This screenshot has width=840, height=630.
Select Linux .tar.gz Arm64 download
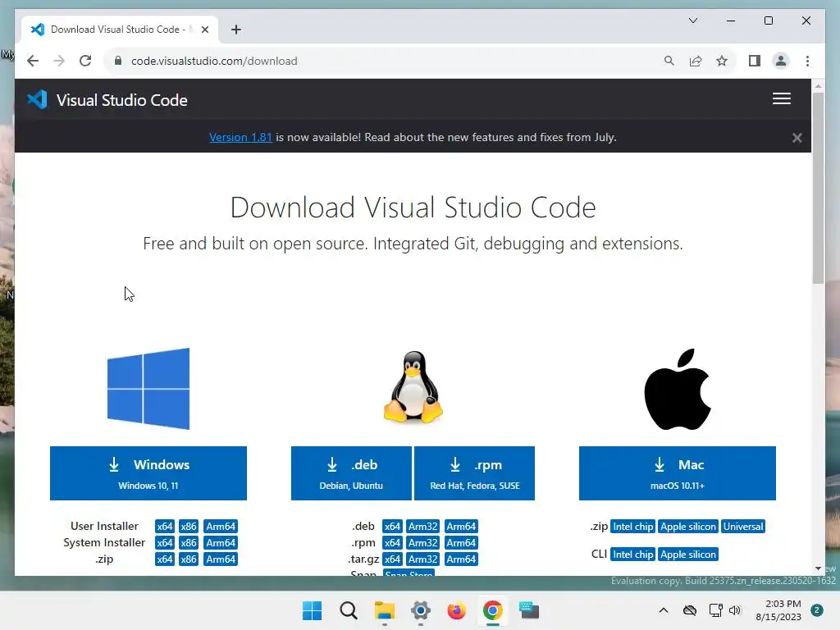[x=461, y=559]
